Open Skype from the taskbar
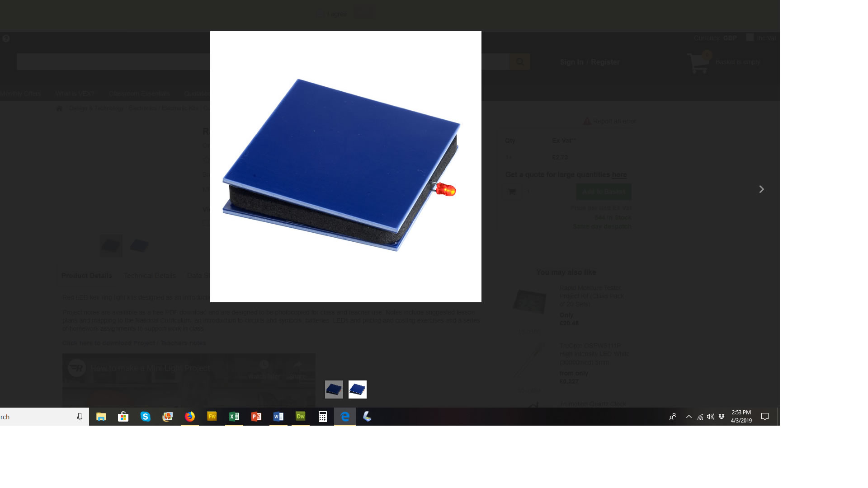The image size is (868, 488). pos(145,417)
